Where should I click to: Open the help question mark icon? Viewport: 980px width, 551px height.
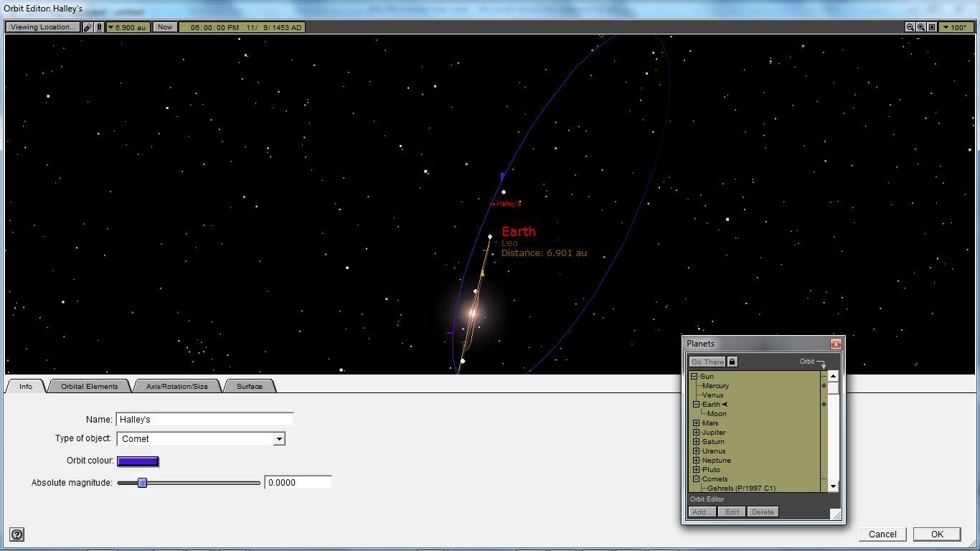tap(17, 534)
